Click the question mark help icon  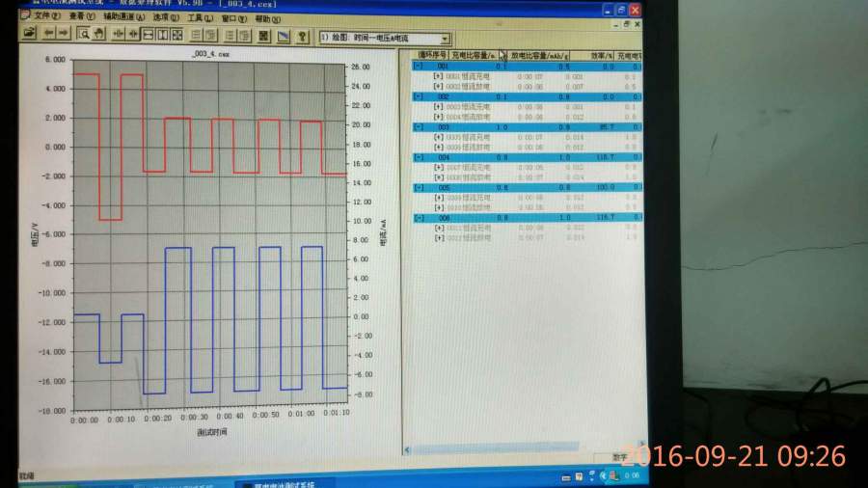(x=302, y=37)
